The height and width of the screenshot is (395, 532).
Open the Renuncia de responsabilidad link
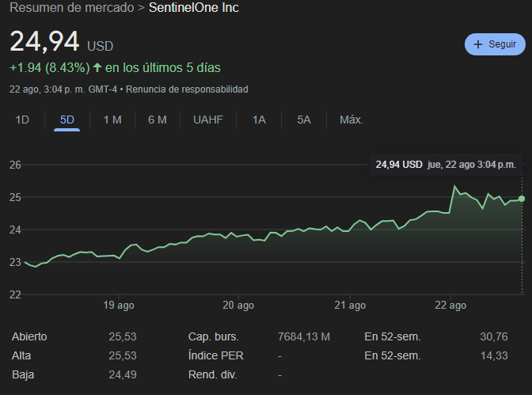click(x=187, y=89)
